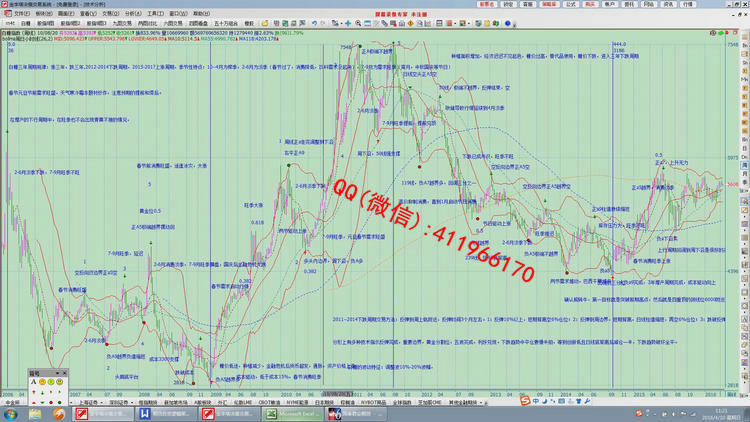Click the 帐户 button in title bar
The image size is (750, 422).
pyautogui.click(x=610, y=4)
